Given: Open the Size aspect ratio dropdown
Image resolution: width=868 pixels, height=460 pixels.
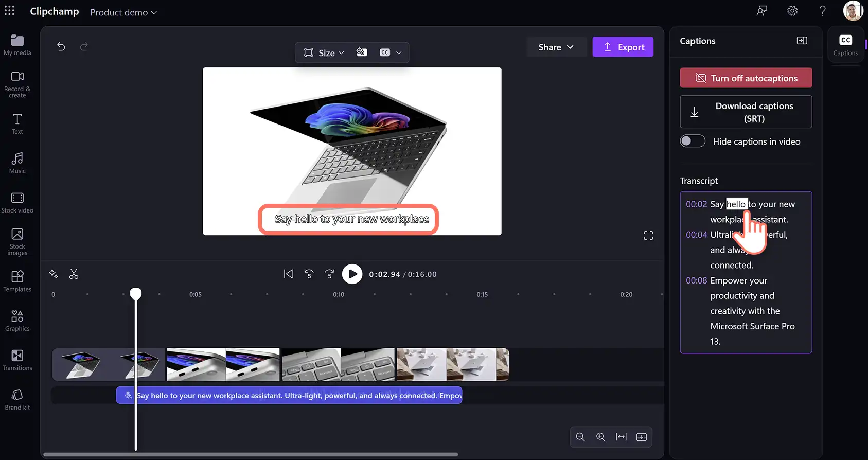Looking at the screenshot, I should click(x=324, y=52).
